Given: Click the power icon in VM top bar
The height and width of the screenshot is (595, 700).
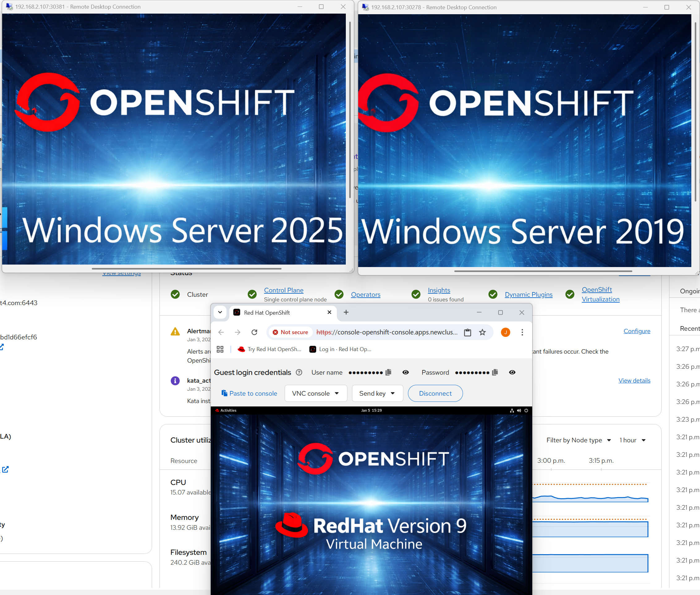Looking at the screenshot, I should coord(526,410).
